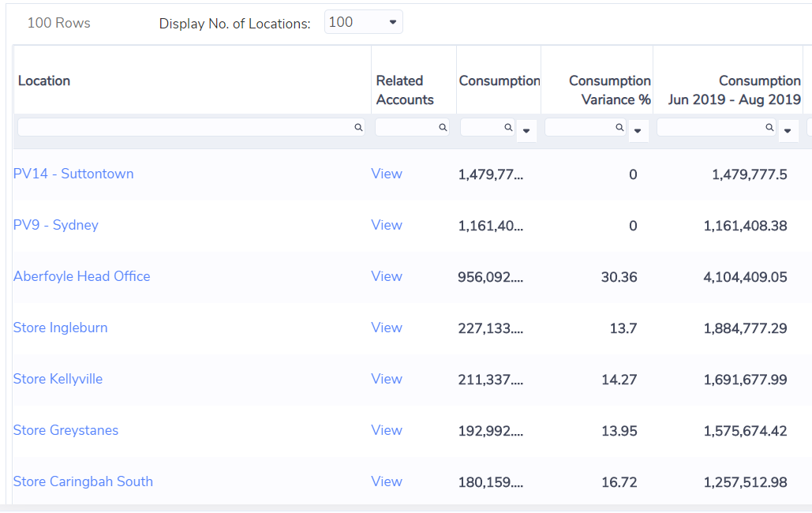
Task: Open the Store Caringbah South location link
Action: point(84,481)
